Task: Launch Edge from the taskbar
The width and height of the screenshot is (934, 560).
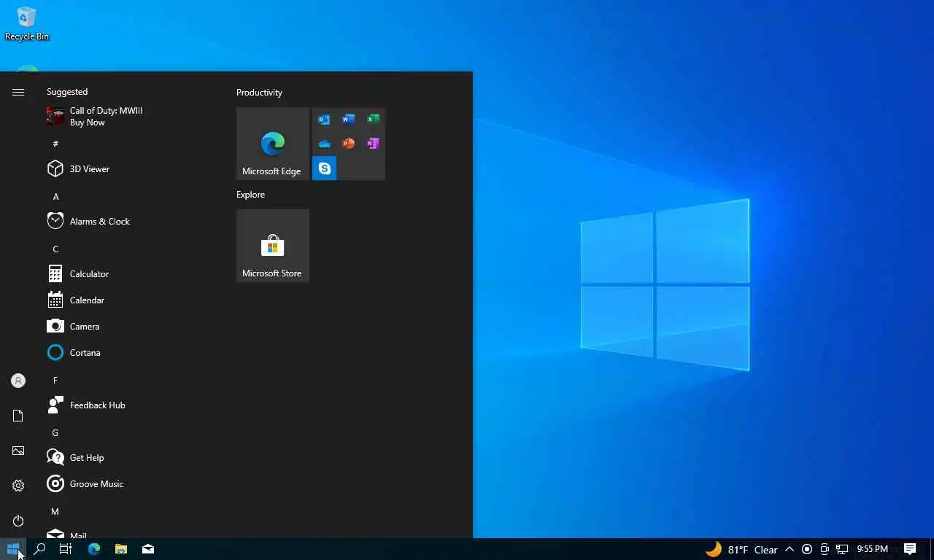Action: 94,549
